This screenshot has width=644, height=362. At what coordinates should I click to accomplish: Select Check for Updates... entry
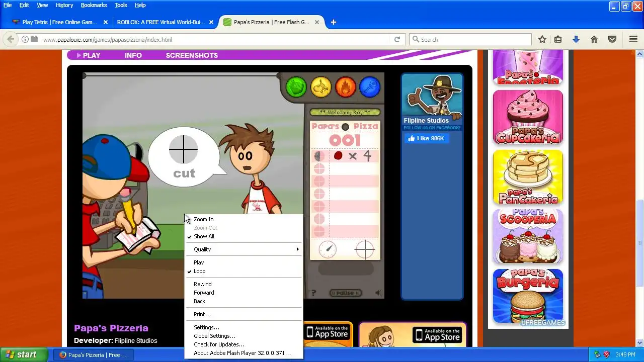(244, 344)
